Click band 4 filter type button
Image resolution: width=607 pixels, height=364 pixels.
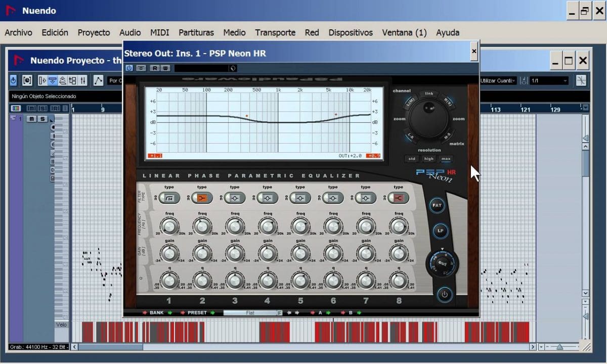[268, 198]
